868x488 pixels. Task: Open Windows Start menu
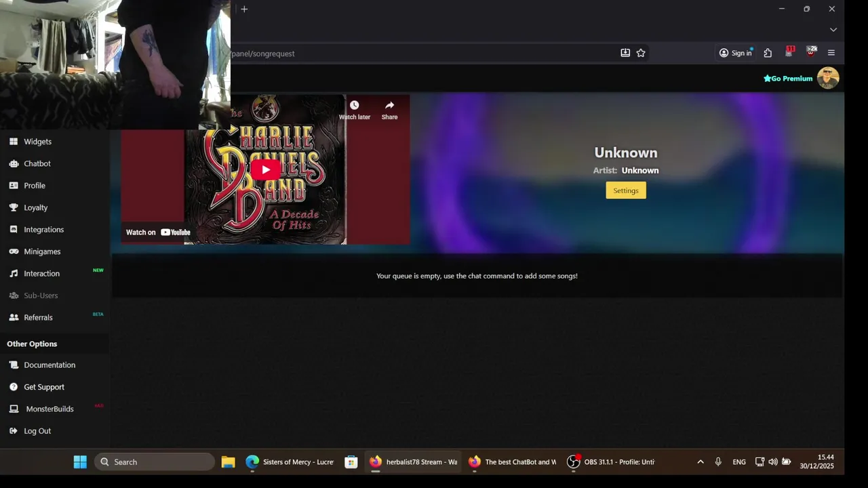click(x=80, y=462)
